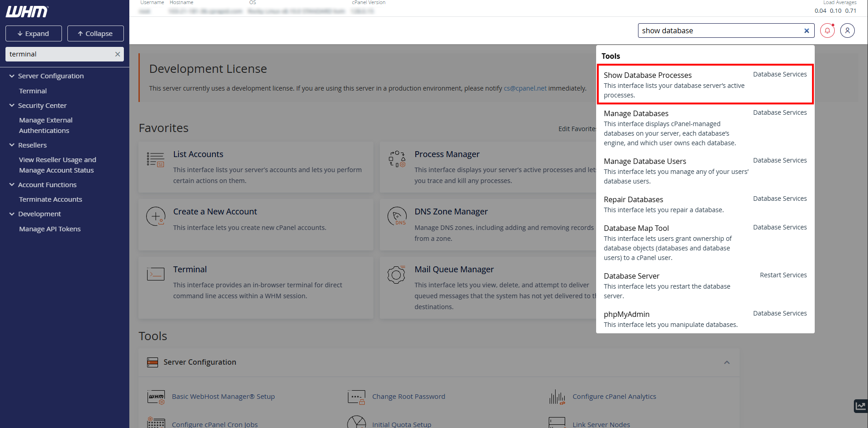Select Show Database Processes search result
This screenshot has height=428, width=868.
(x=705, y=84)
